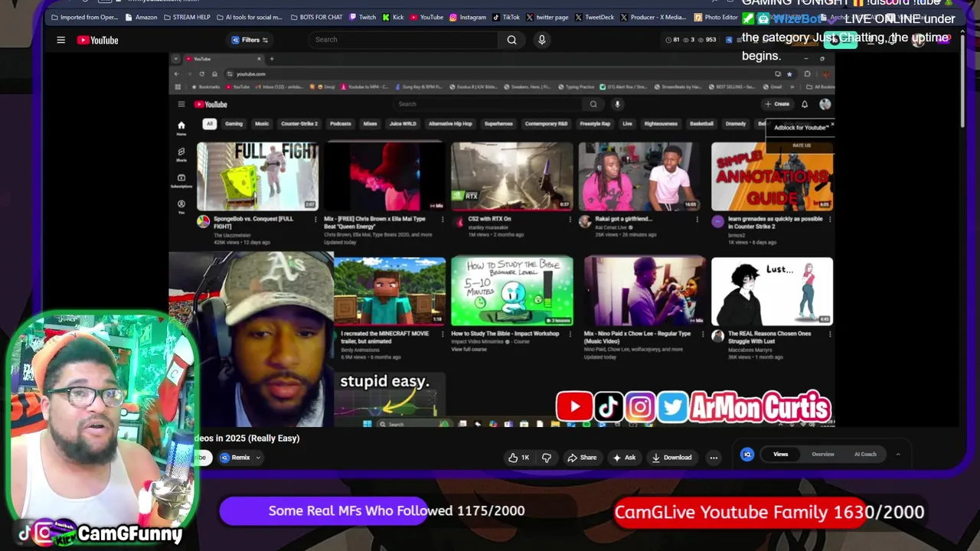Select the Juice WRLD filter chip

point(403,124)
